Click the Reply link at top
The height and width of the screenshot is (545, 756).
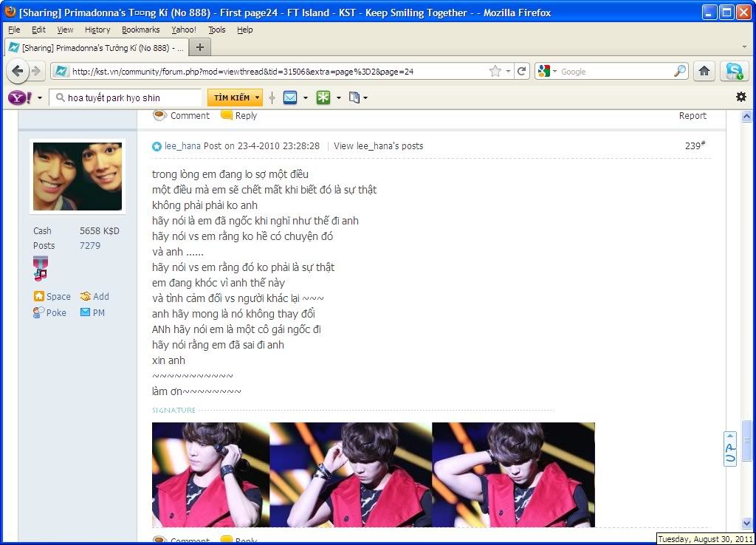(x=246, y=116)
